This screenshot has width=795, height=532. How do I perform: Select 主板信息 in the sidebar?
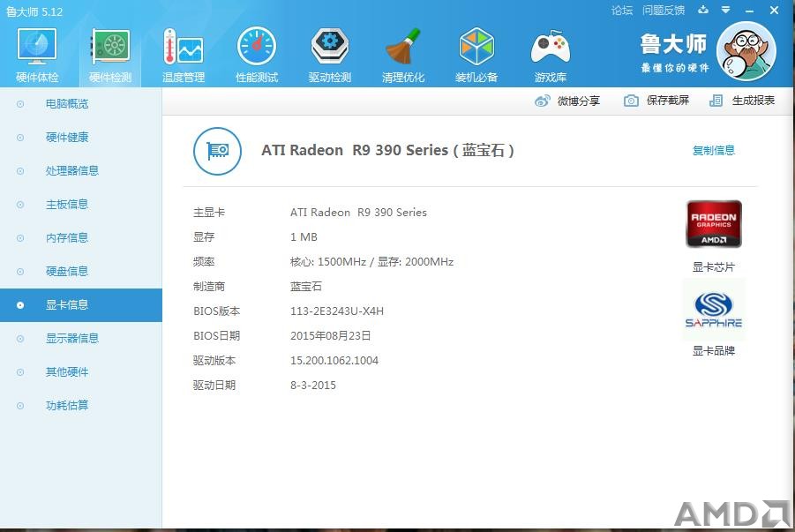coord(81,205)
